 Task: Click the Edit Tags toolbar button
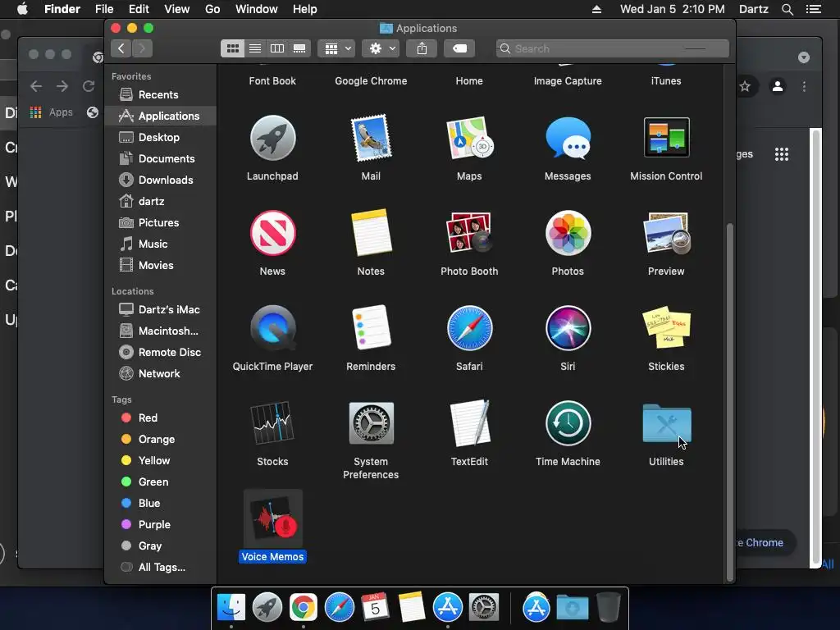click(459, 48)
